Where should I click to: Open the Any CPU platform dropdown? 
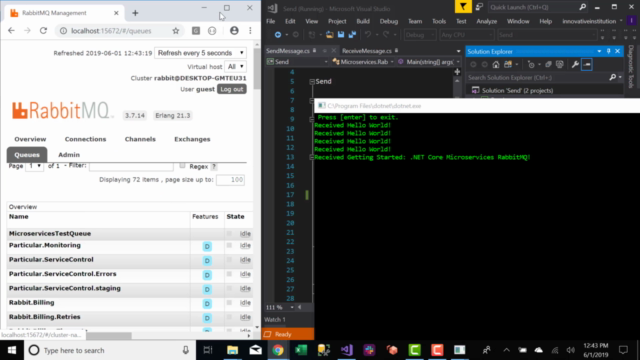click(x=466, y=35)
